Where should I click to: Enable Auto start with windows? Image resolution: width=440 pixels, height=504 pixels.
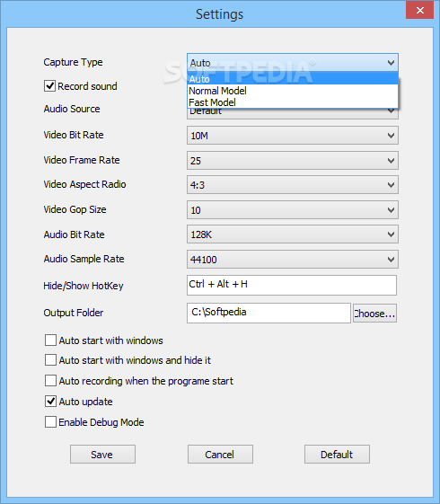51,340
